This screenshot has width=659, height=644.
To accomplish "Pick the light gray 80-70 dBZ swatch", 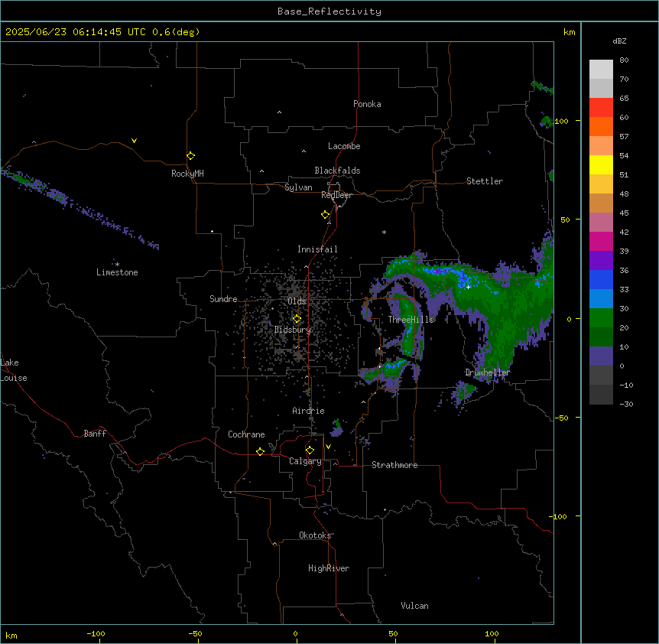I will click(601, 70).
